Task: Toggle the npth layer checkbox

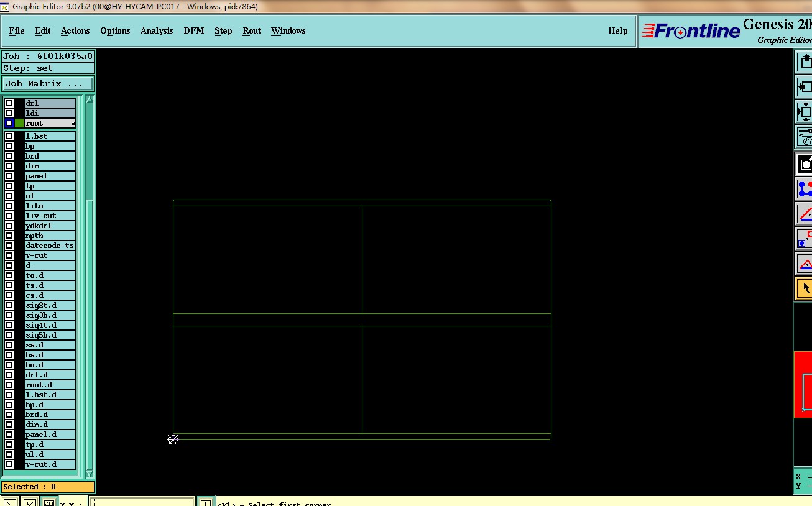Action: [9, 236]
